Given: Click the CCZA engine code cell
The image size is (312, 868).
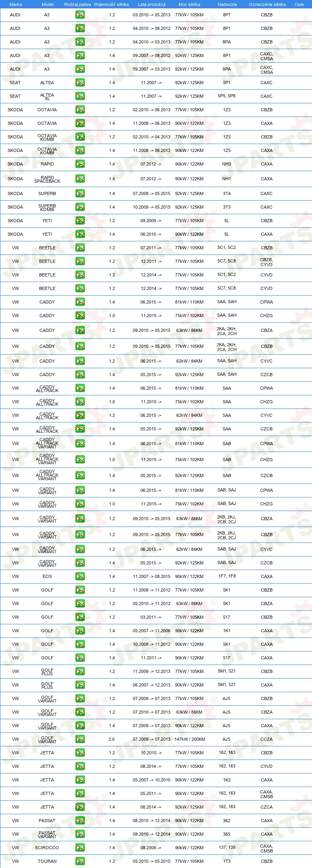Looking at the screenshot, I should point(267,739).
